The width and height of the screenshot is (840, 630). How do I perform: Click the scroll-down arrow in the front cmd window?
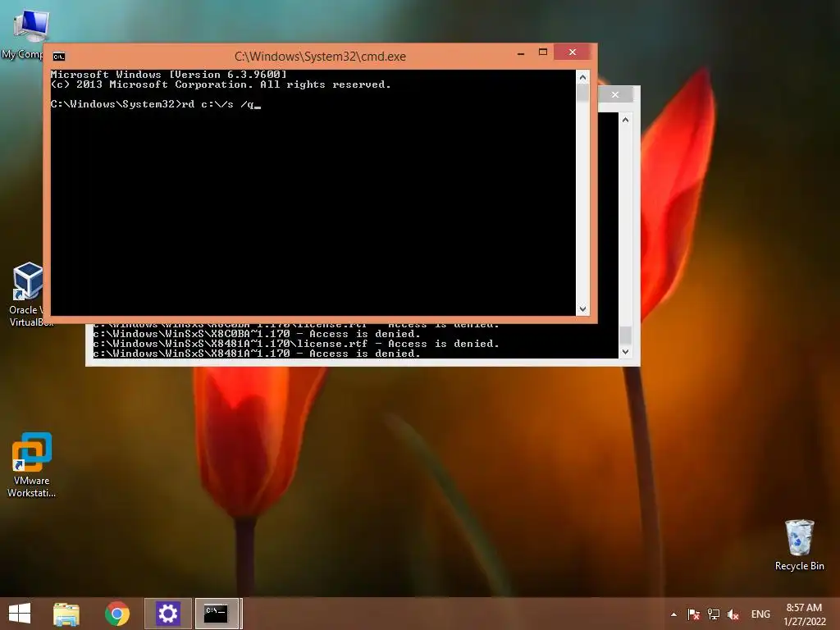(583, 309)
